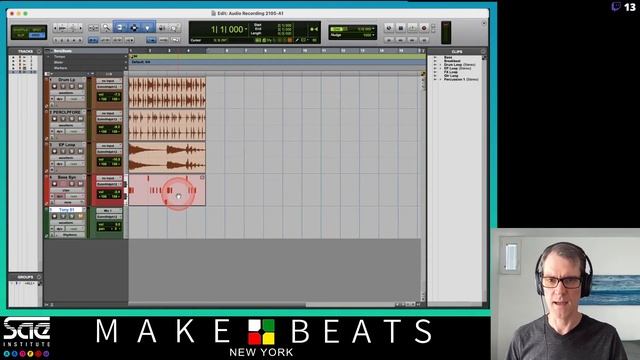Click the transport Stop button
640x360 pixels.
[400, 28]
